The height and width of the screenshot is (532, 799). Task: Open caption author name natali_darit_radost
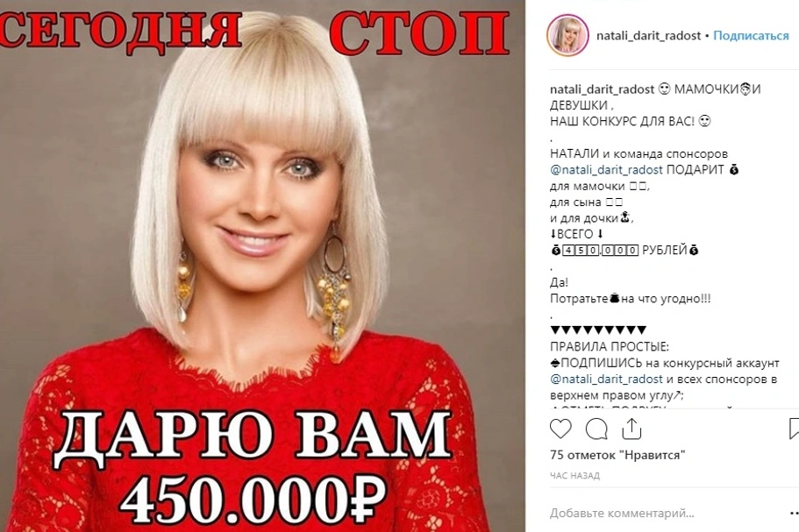coord(602,89)
